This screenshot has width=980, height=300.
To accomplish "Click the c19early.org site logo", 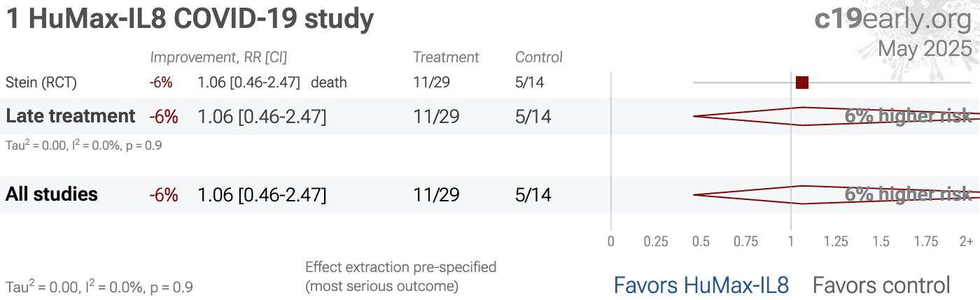I will point(893,20).
